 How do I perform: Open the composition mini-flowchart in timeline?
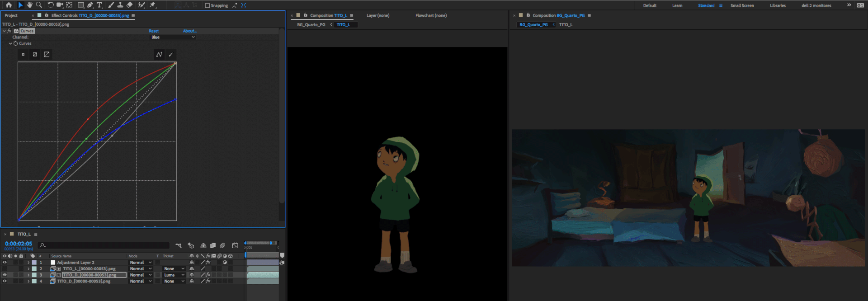pyautogui.click(x=179, y=245)
